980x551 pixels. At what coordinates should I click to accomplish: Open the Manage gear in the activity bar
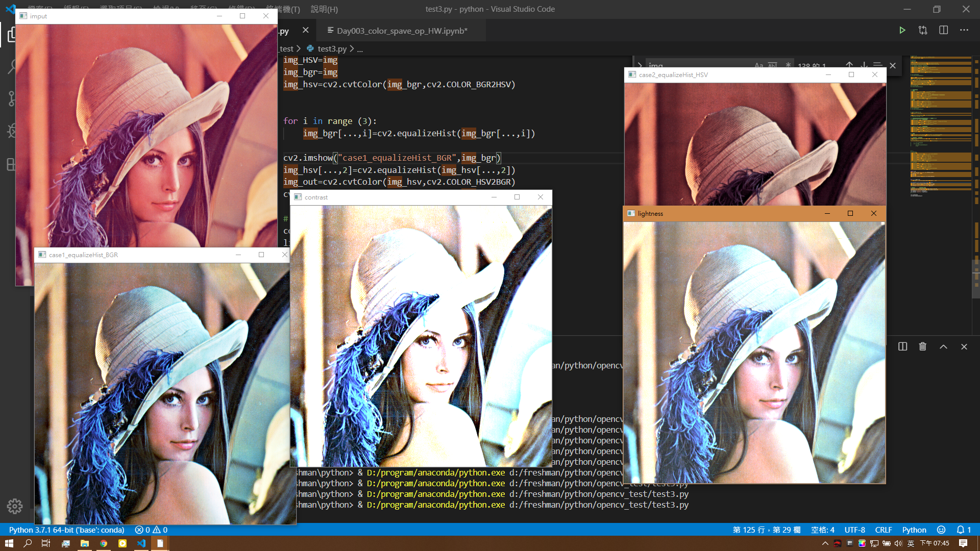tap(14, 506)
